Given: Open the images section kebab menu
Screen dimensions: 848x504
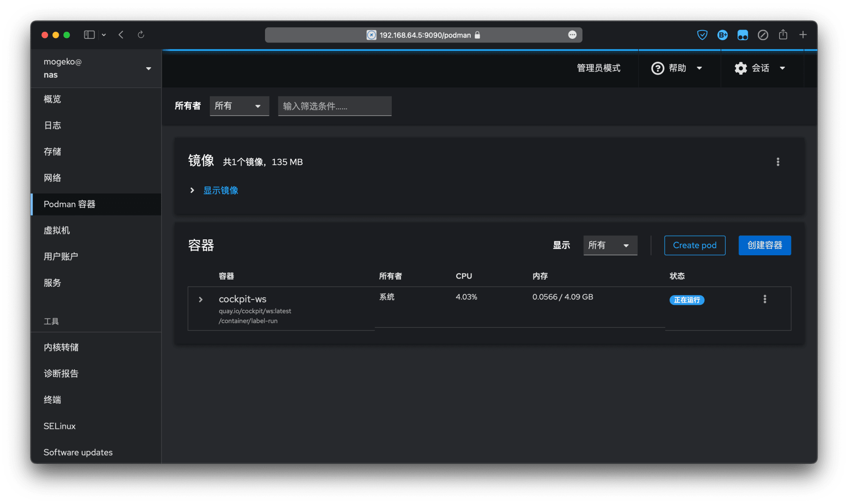Looking at the screenshot, I should click(778, 162).
